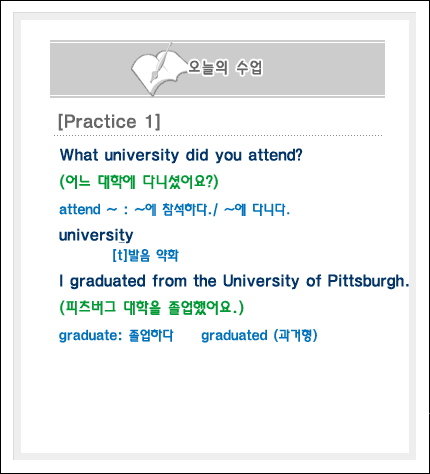Viewport: 430px width, 474px height.
Task: Click the sentence What university did you attend?
Action: click(x=181, y=155)
